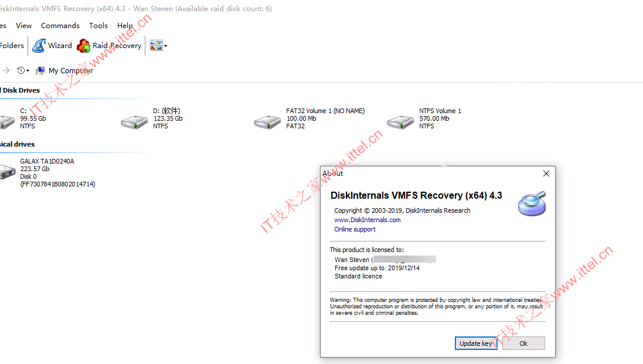Screen dimensions: 643x364
Task: Select the FAT32 Volume 1 drive icon
Action: 267,122
